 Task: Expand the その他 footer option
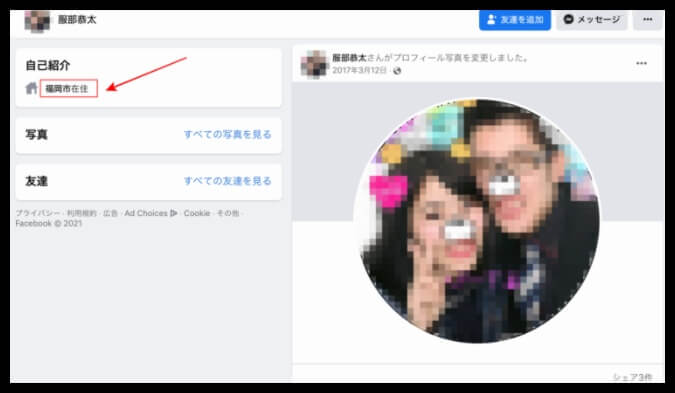(x=227, y=213)
